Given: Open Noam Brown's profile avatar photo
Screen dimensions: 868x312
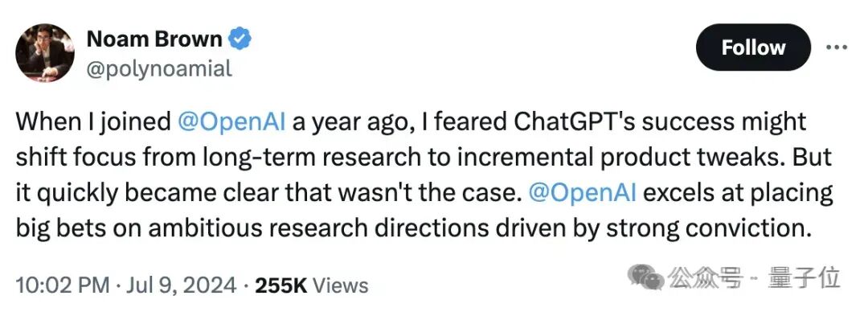Looking at the screenshot, I should pos(45,52).
